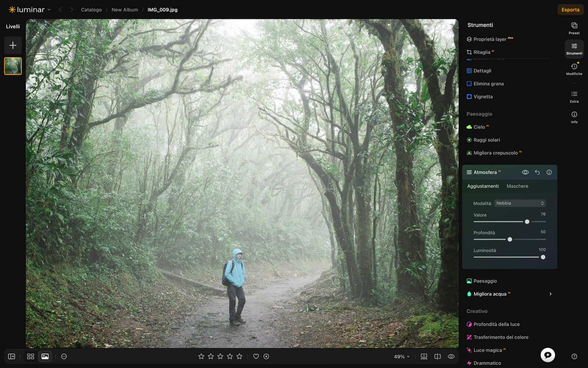Image resolution: width=588 pixels, height=368 pixels.
Task: Adjust the Profondità slider handle
Action: (x=510, y=239)
